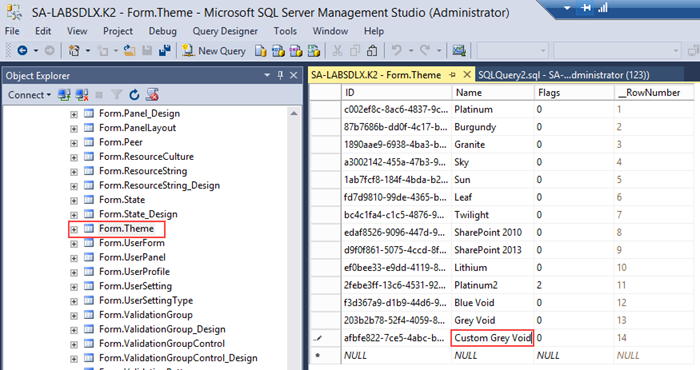The width and height of the screenshot is (700, 370).
Task: Click the Cut scissors icon
Action: click(338, 51)
